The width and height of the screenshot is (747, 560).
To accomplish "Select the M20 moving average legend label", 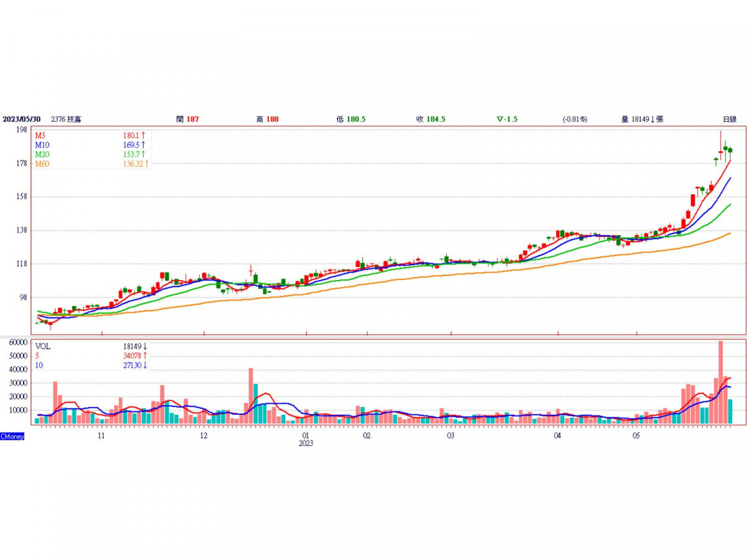I will pos(42,154).
